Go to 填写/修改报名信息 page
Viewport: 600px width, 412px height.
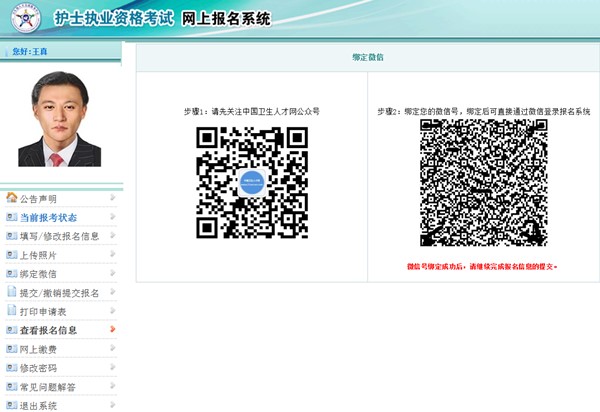[x=59, y=236]
